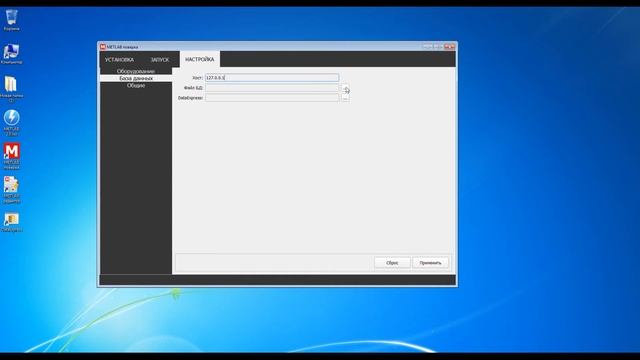Minimize the METLAB window
The image size is (640, 360).
tap(427, 47)
